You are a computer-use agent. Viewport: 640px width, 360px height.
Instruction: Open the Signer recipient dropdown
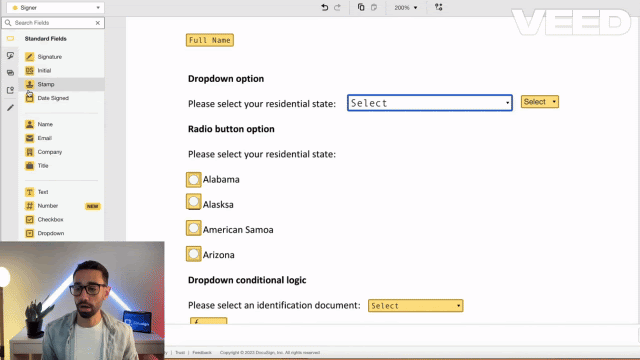[x=55, y=8]
